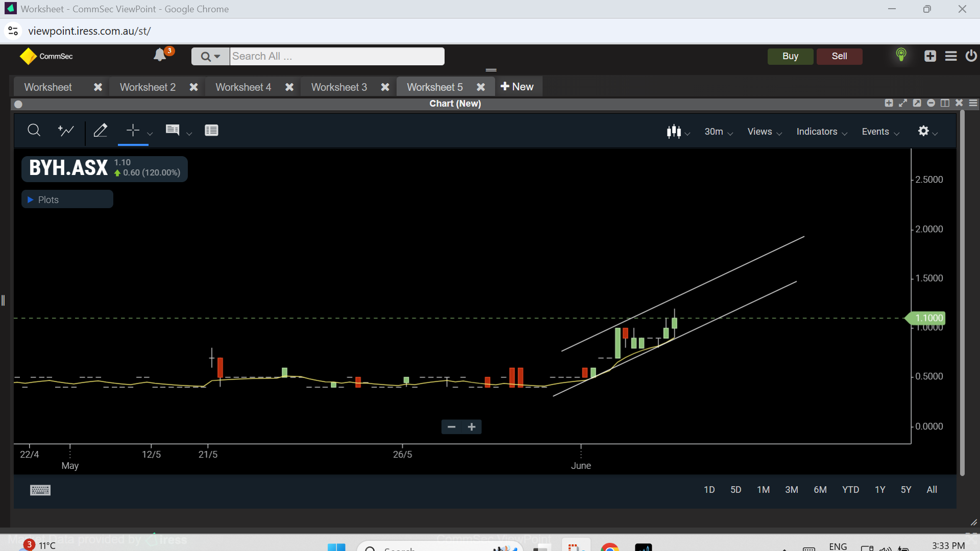The height and width of the screenshot is (551, 980).
Task: Pop out the chart into a new window
Action: pos(917,103)
